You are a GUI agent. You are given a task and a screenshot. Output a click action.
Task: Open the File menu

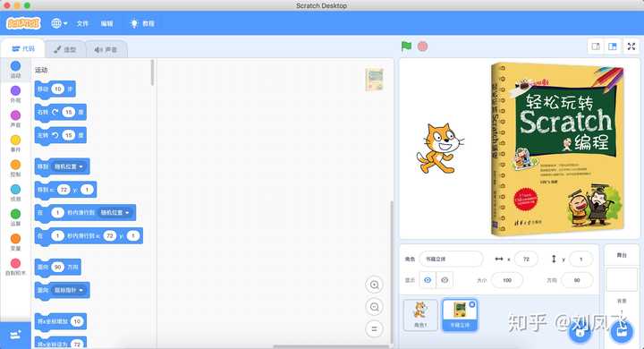[82, 23]
